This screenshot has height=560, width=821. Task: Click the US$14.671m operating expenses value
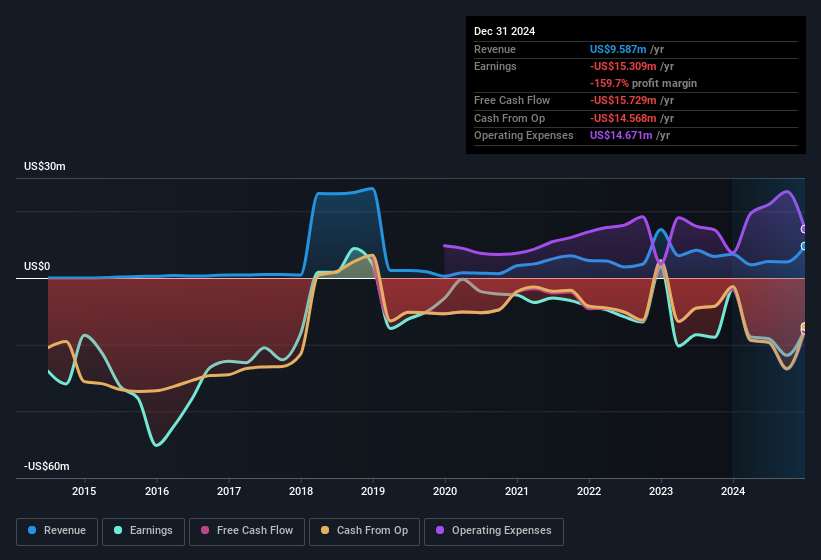point(621,136)
